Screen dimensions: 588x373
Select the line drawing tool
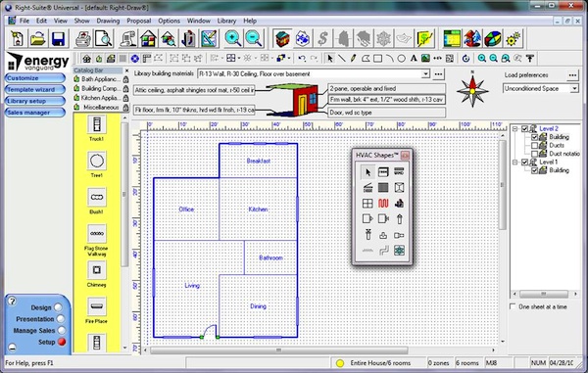(342, 59)
